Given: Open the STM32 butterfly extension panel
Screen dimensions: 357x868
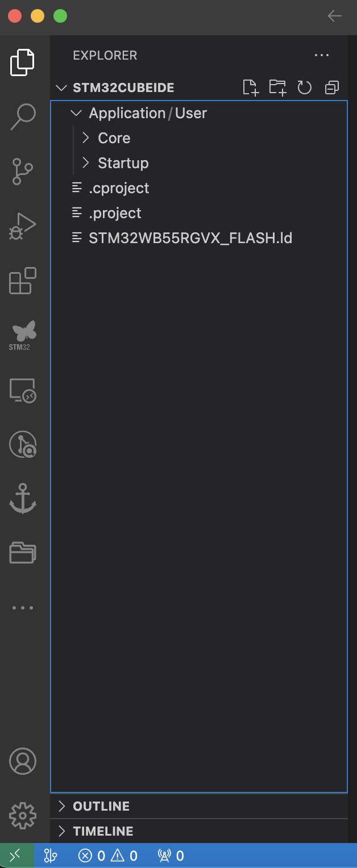Looking at the screenshot, I should coord(23,335).
